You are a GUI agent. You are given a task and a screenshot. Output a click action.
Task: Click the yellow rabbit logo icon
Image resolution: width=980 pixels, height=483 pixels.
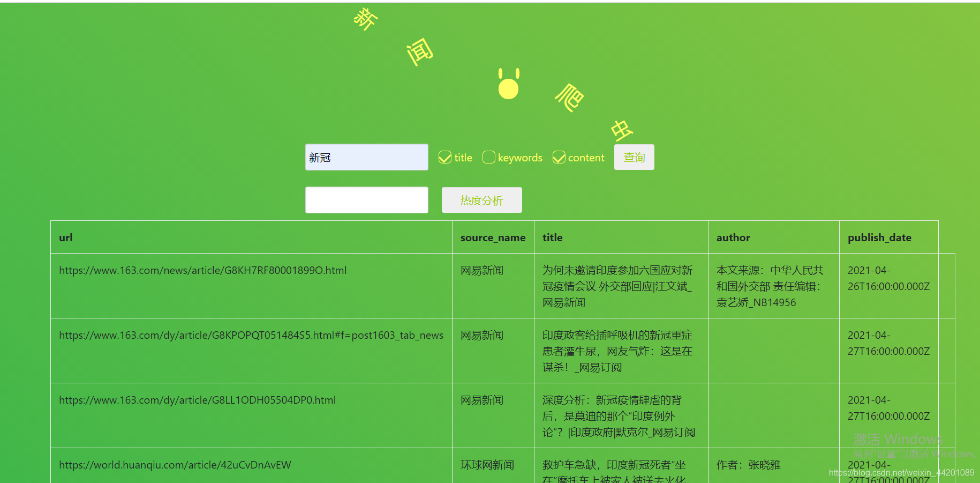point(509,84)
